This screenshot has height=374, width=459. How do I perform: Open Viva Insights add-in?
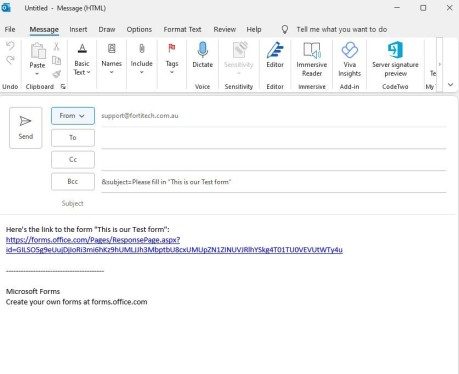pyautogui.click(x=349, y=59)
